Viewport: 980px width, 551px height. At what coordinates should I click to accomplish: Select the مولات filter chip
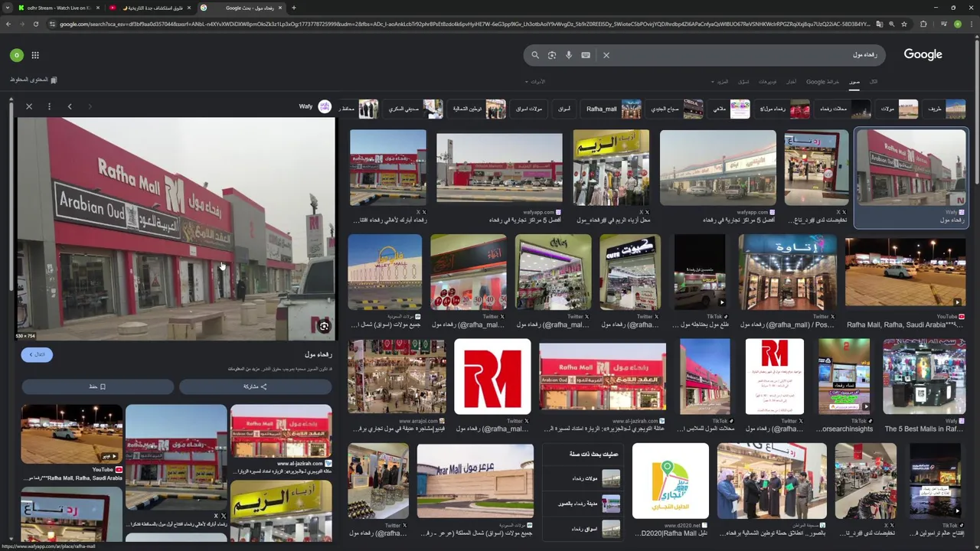(898, 109)
